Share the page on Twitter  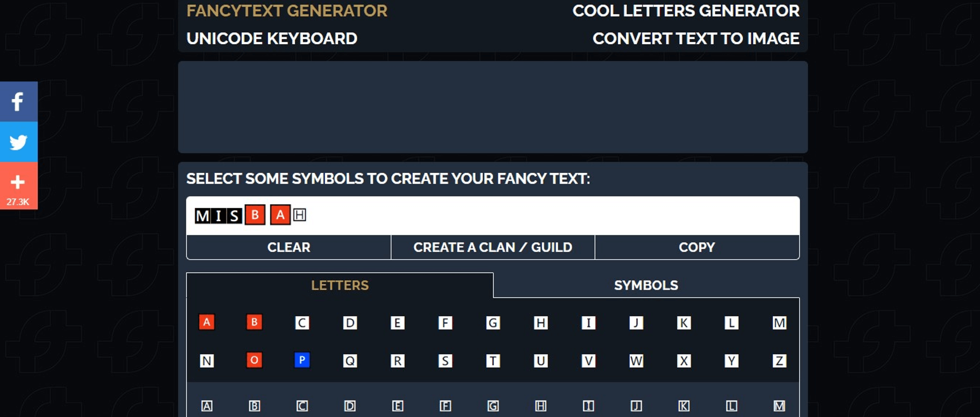pyautogui.click(x=18, y=141)
